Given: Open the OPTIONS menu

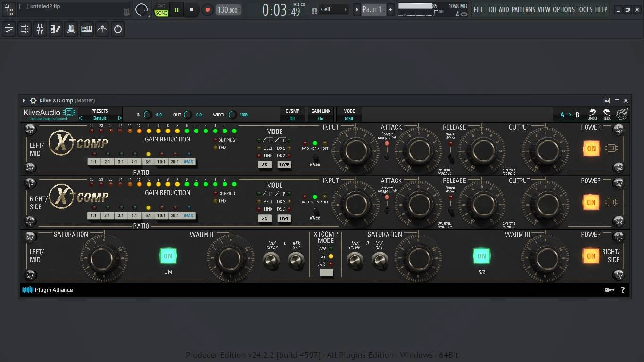Looking at the screenshot, I should (564, 9).
